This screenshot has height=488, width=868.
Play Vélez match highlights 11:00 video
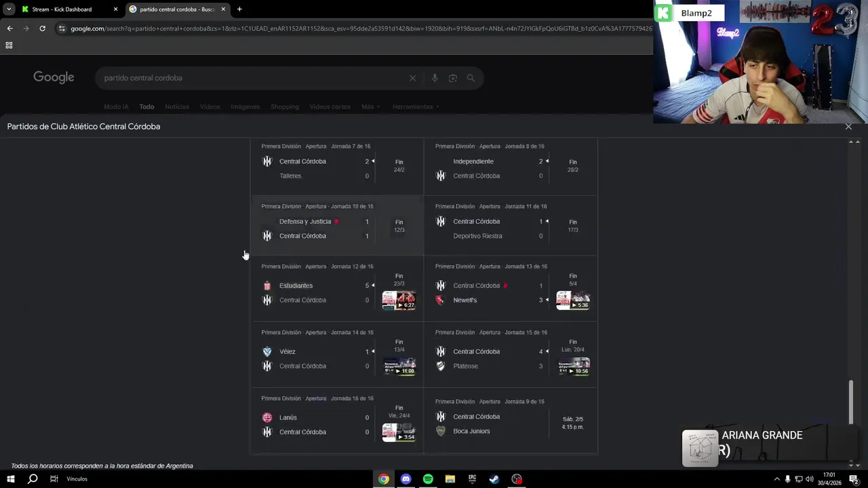399,367
